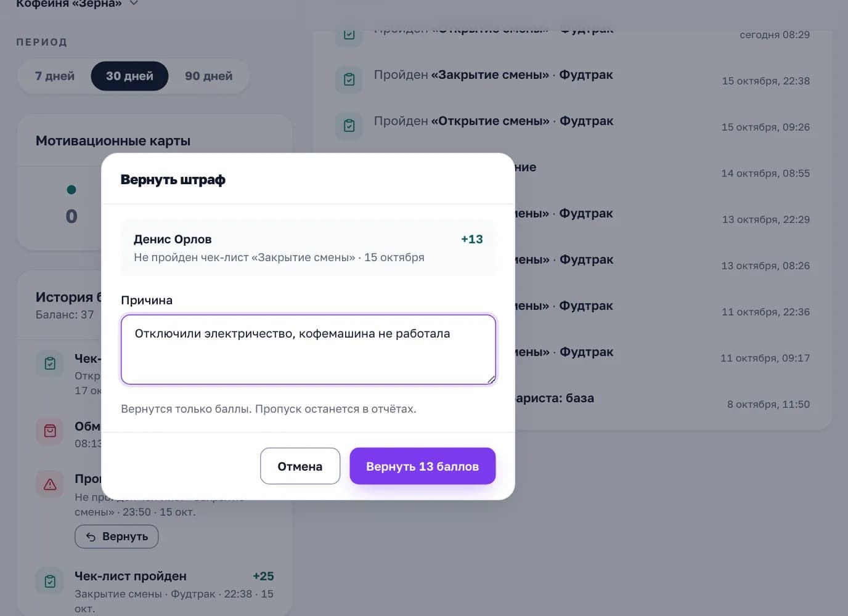Cancel the dialog with «Отмена»
The image size is (848, 616).
coord(300,466)
